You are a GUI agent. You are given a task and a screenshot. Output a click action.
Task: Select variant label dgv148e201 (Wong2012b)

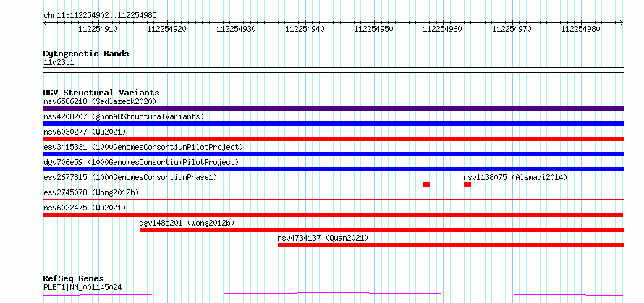click(x=187, y=223)
